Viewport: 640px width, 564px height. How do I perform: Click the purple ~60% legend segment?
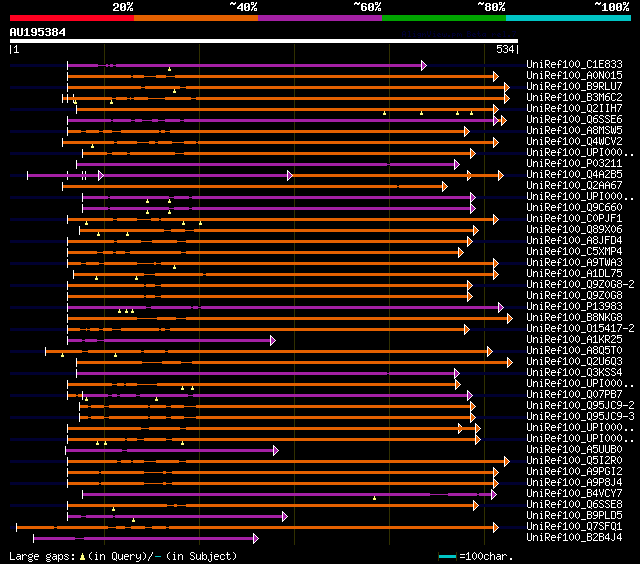320,18
